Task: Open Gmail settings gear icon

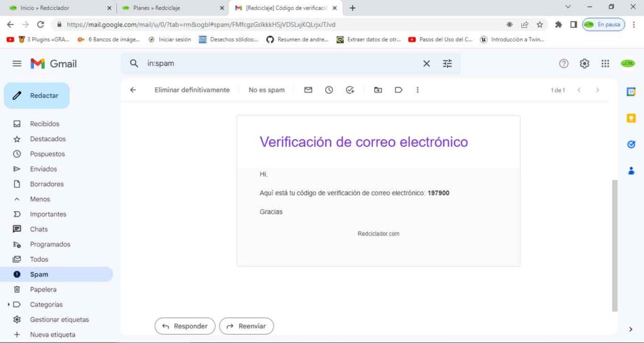Action: tap(584, 63)
